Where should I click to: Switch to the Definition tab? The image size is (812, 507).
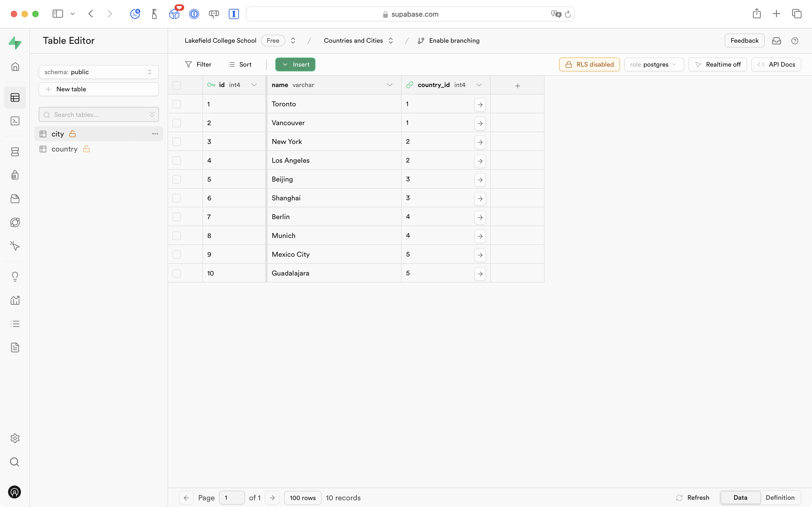780,497
